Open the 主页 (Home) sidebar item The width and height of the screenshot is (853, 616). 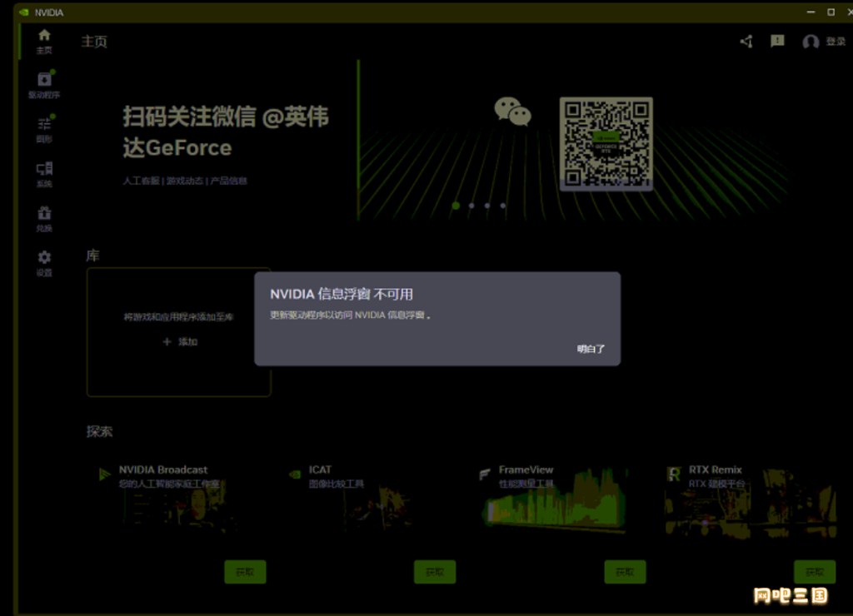pyautogui.click(x=44, y=41)
